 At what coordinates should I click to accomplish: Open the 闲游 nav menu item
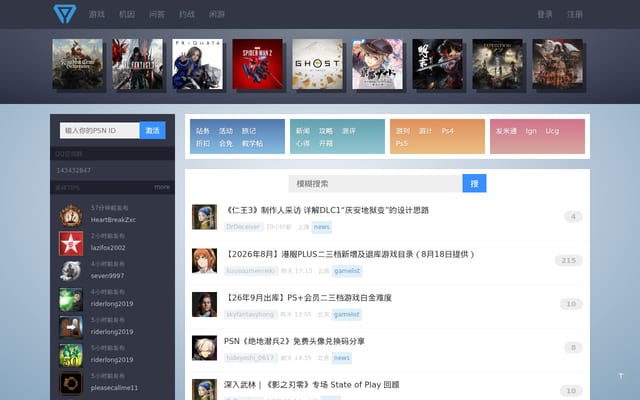pyautogui.click(x=217, y=14)
